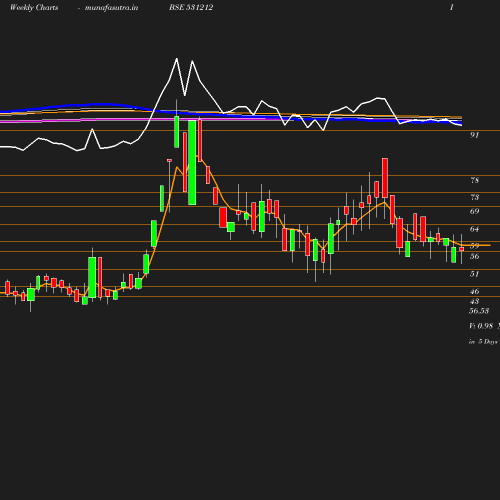This screenshot has height=500, width=500.
Task: Click the price level label "78"
Action: tap(475, 180)
